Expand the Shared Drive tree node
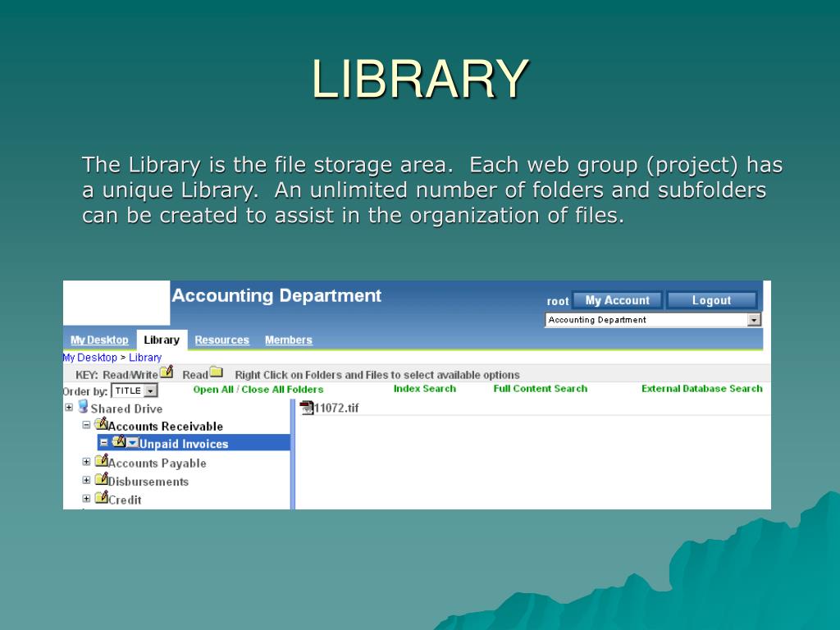Image resolution: width=840 pixels, height=630 pixels. (69, 408)
